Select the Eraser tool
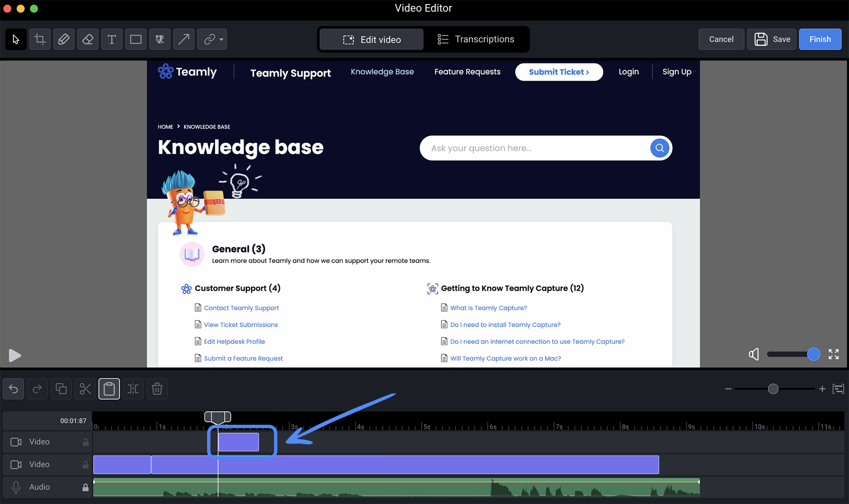The image size is (849, 504). point(88,39)
